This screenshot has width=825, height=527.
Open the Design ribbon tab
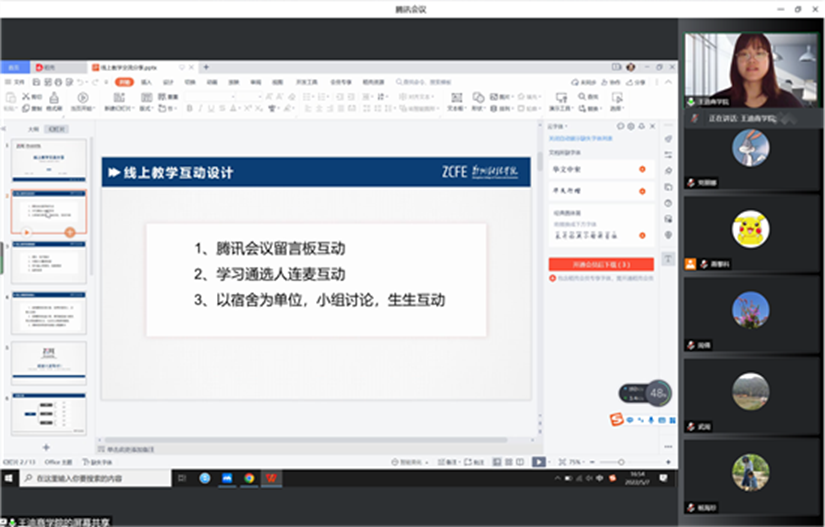[168, 82]
